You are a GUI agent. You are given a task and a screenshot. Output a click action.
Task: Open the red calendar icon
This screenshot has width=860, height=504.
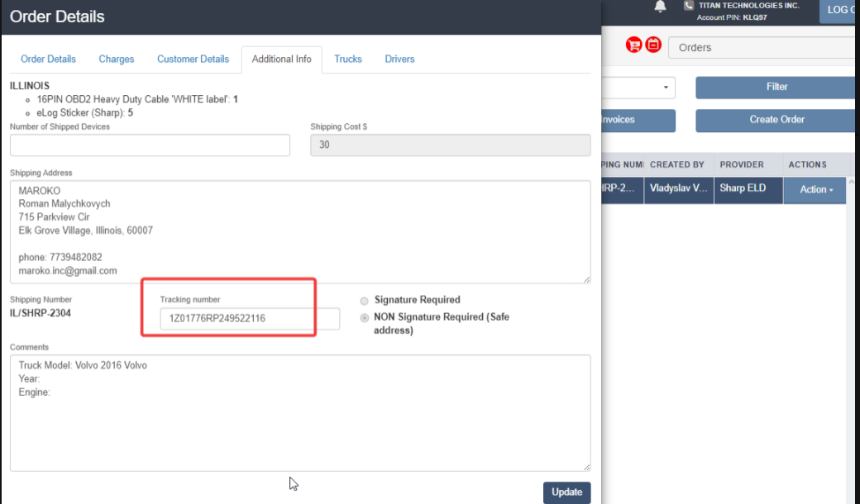pyautogui.click(x=653, y=45)
